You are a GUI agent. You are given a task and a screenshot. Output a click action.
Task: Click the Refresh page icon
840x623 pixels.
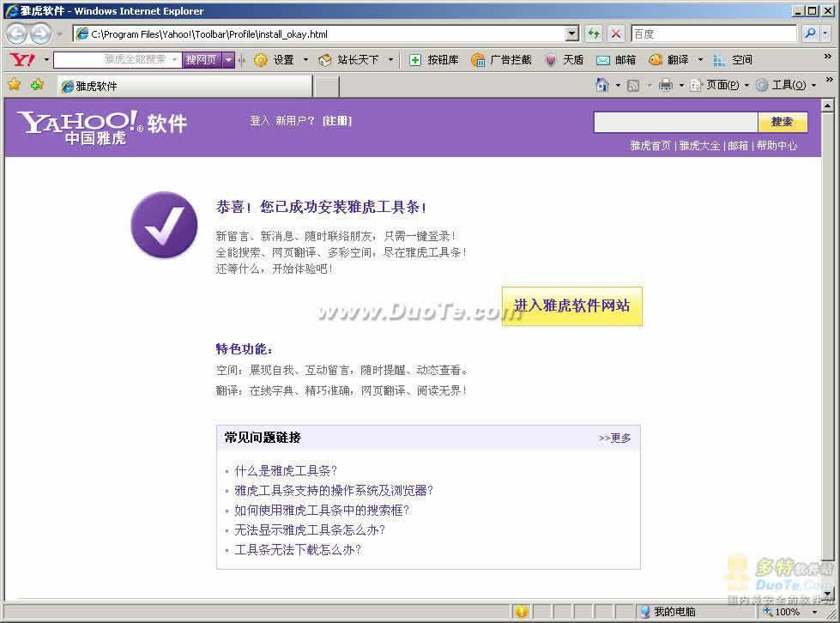593,33
